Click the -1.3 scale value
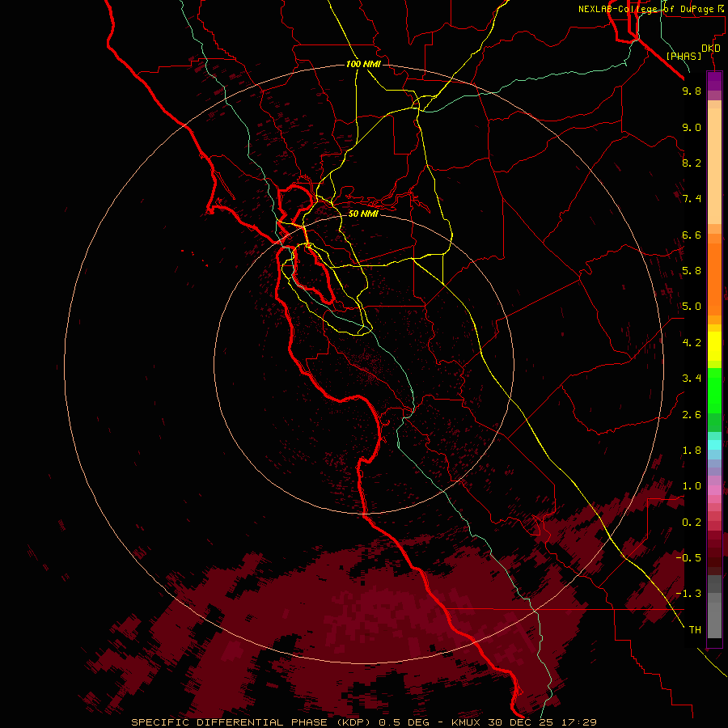728x728 pixels. tap(688, 594)
